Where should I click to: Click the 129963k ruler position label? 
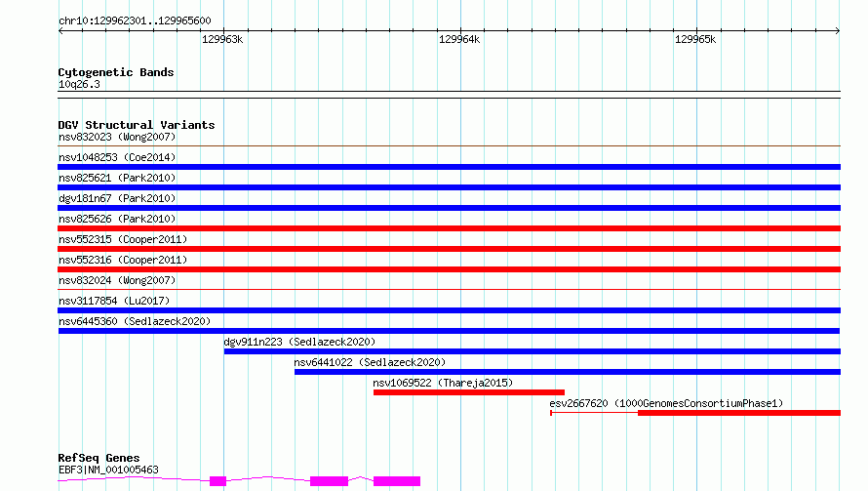tap(222, 39)
